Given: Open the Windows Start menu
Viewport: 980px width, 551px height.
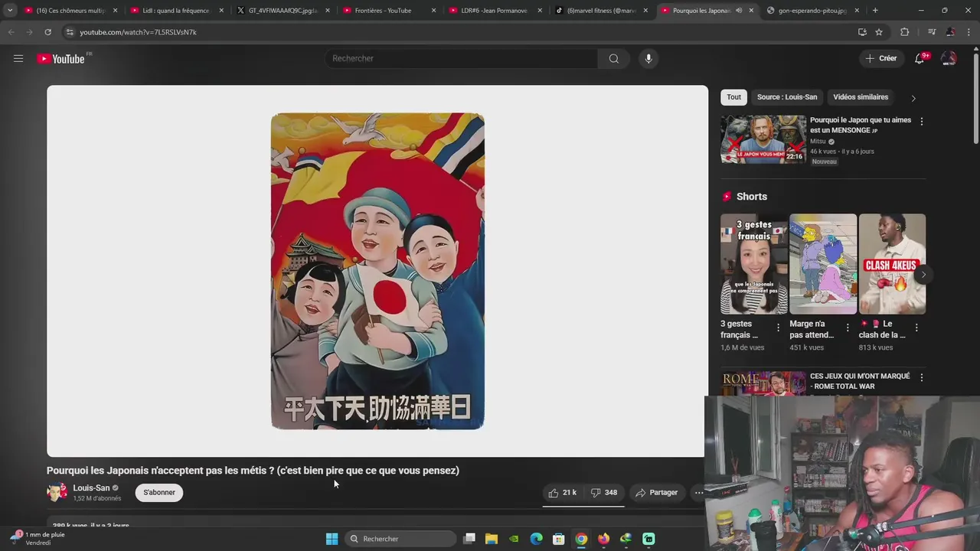Looking at the screenshot, I should click(x=332, y=539).
